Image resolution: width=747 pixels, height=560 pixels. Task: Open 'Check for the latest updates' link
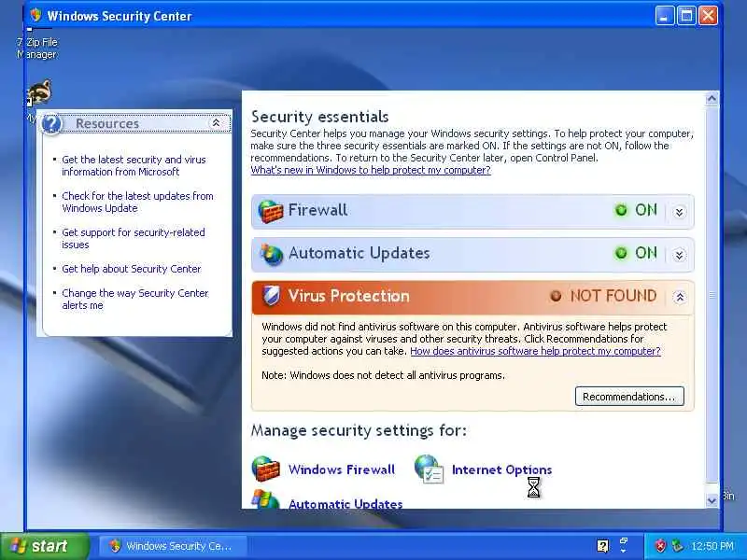(137, 202)
